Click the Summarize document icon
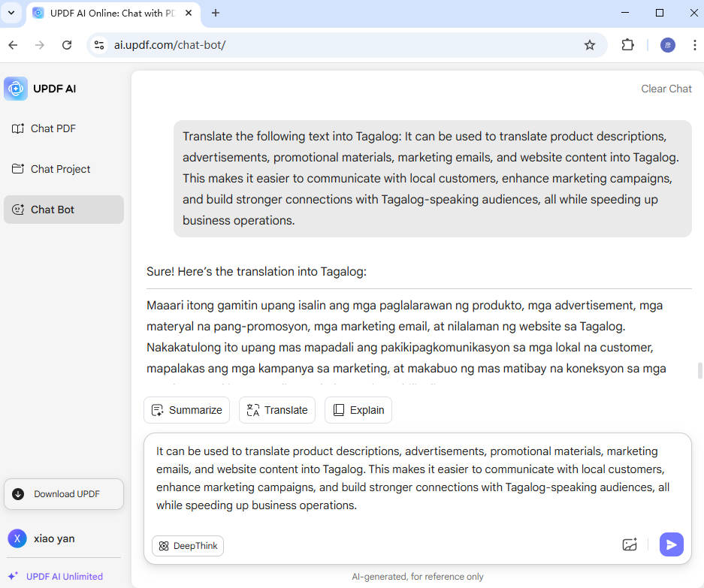The image size is (704, 588). 157,410
